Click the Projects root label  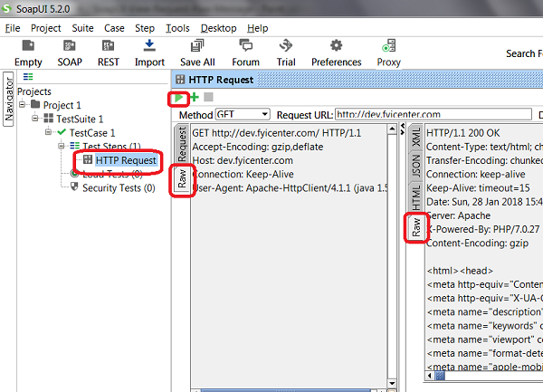pyautogui.click(x=34, y=91)
